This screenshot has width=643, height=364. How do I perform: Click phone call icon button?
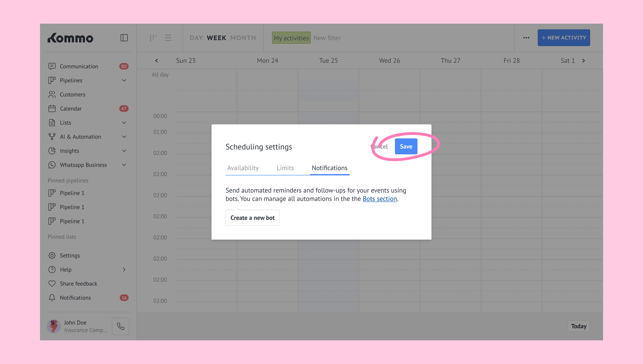tap(121, 326)
